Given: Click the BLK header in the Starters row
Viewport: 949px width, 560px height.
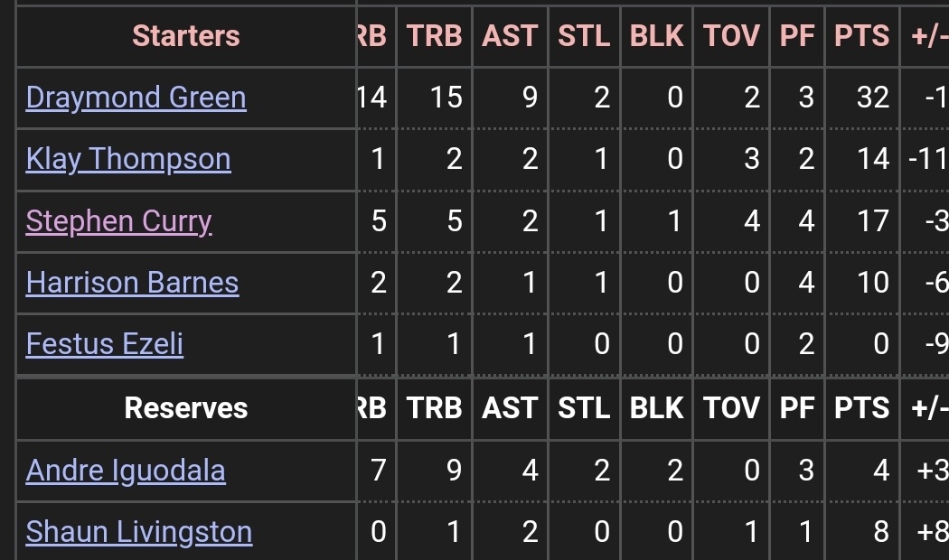Looking at the screenshot, I should point(657,36).
